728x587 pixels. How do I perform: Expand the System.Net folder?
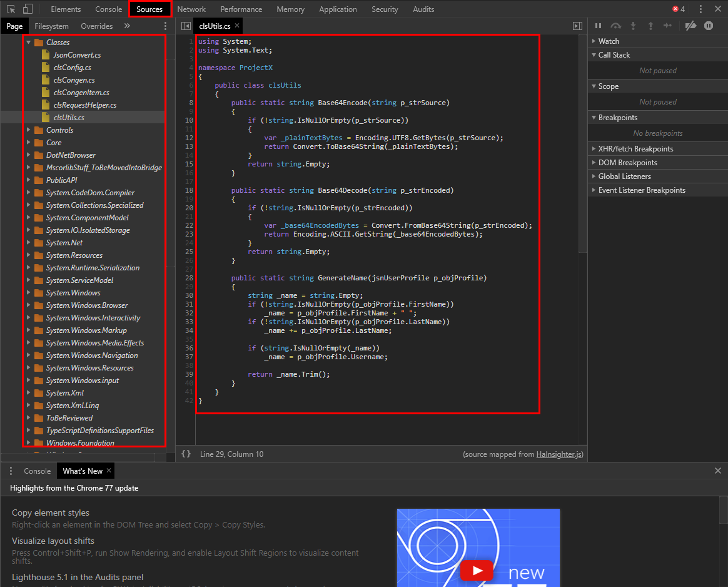pos(29,243)
